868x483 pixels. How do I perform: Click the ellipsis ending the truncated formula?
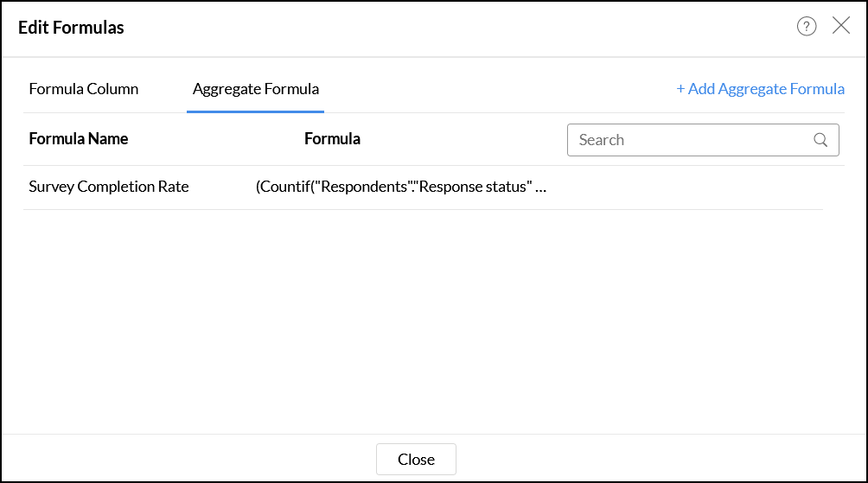(541, 187)
